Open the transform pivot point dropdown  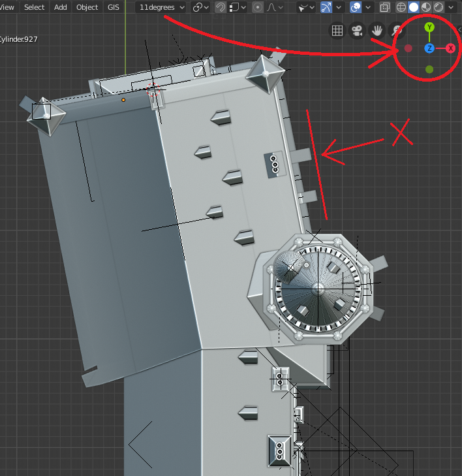pos(201,7)
